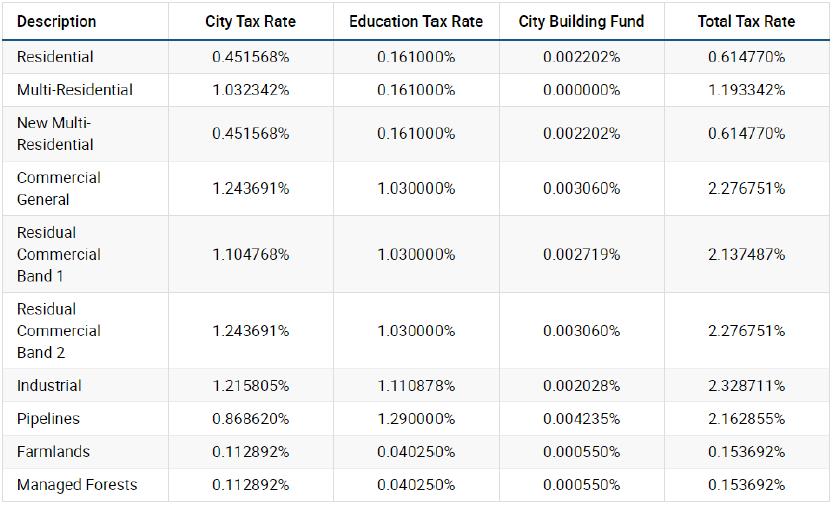Click Pipelines' 0.004235% building fund value
Screen dimensions: 834x505
click(582, 419)
